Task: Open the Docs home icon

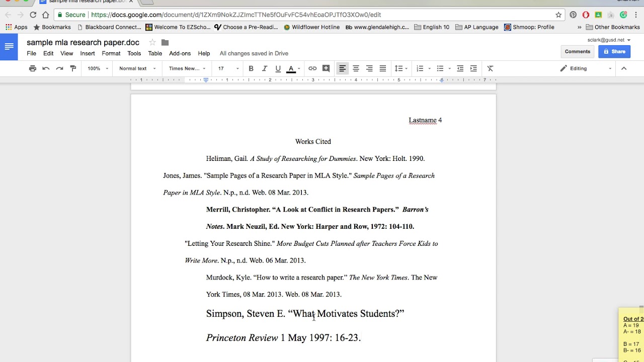Action: (x=9, y=47)
